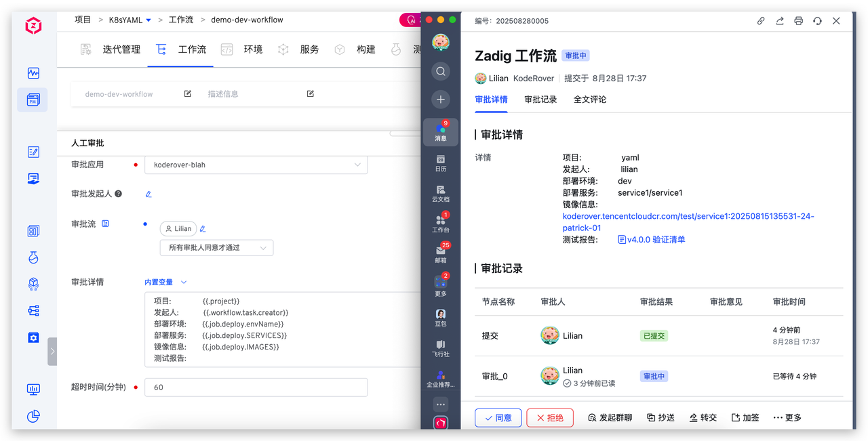
Task: Click the share icon in approval window header
Action: point(780,21)
